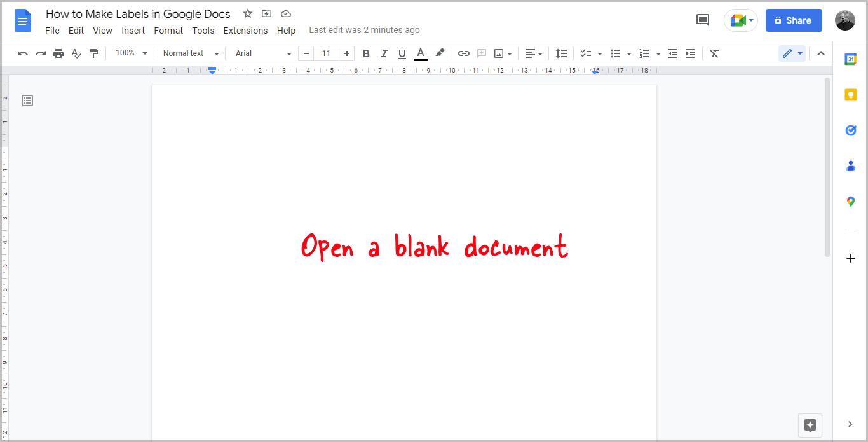Viewport: 868px width, 442px height.
Task: Open Google Maps from the side panel
Action: pyautogui.click(x=851, y=202)
